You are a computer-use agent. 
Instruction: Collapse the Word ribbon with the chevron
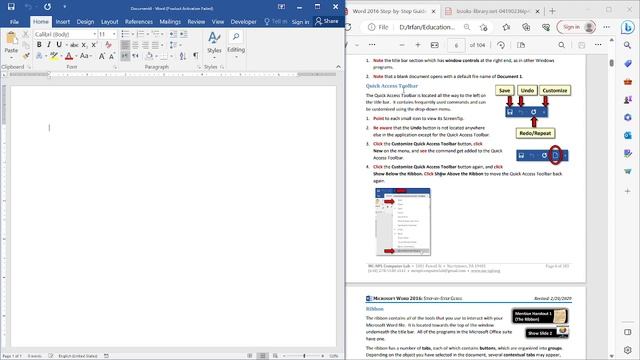338,67
